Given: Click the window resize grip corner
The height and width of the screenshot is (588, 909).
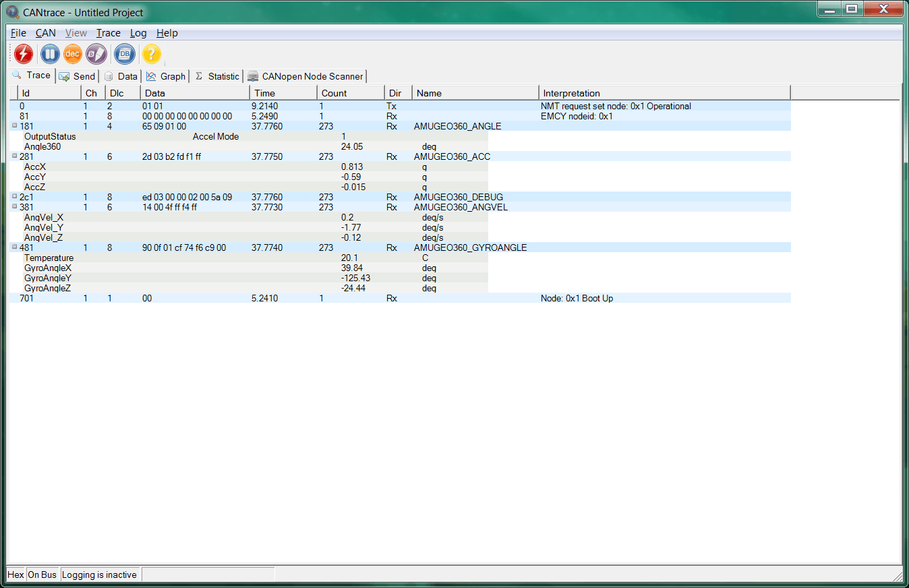Looking at the screenshot, I should 898,576.
